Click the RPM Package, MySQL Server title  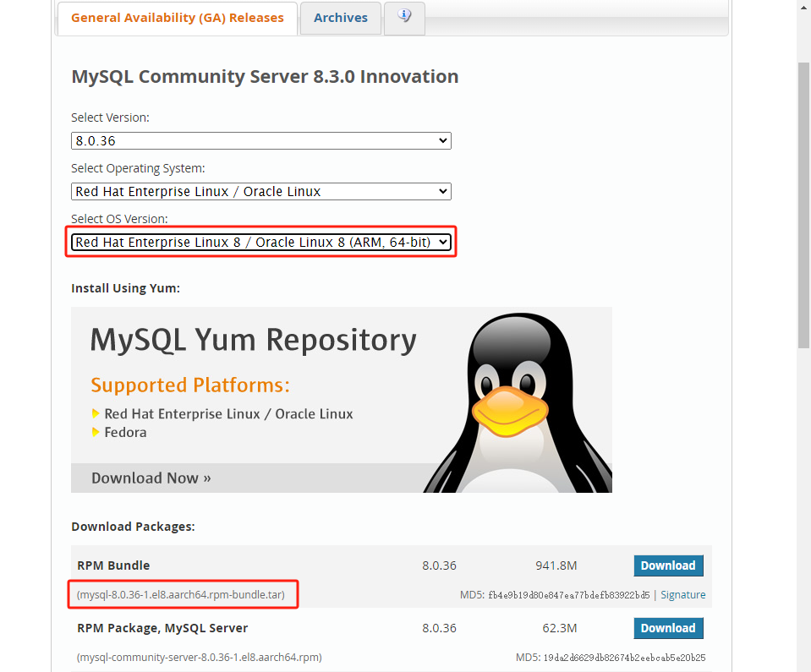click(162, 628)
